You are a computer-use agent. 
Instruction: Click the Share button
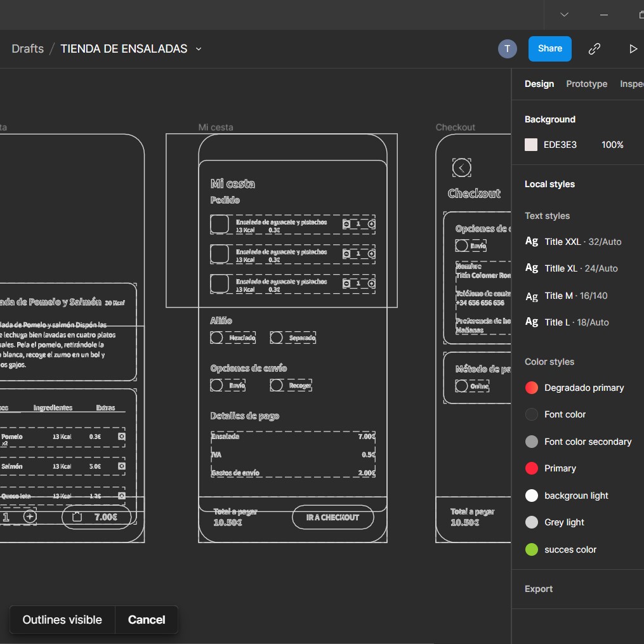click(549, 49)
